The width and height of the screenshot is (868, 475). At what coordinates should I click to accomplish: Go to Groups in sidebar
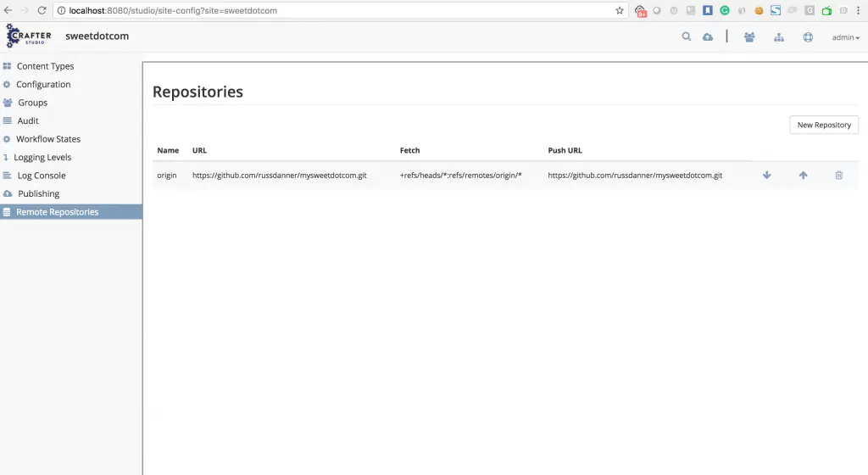[x=32, y=103]
